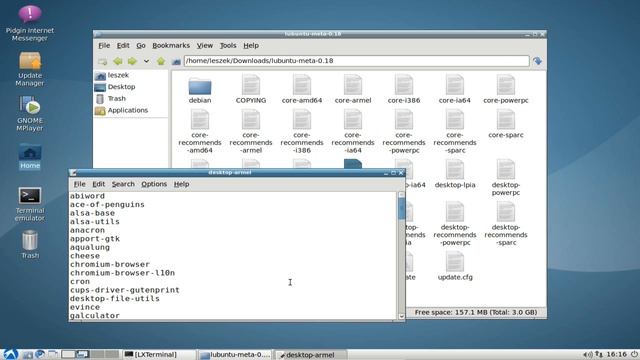Viewport: 640px width, 360px height.
Task: Select the core-powerpc file icon
Action: [x=506, y=85]
